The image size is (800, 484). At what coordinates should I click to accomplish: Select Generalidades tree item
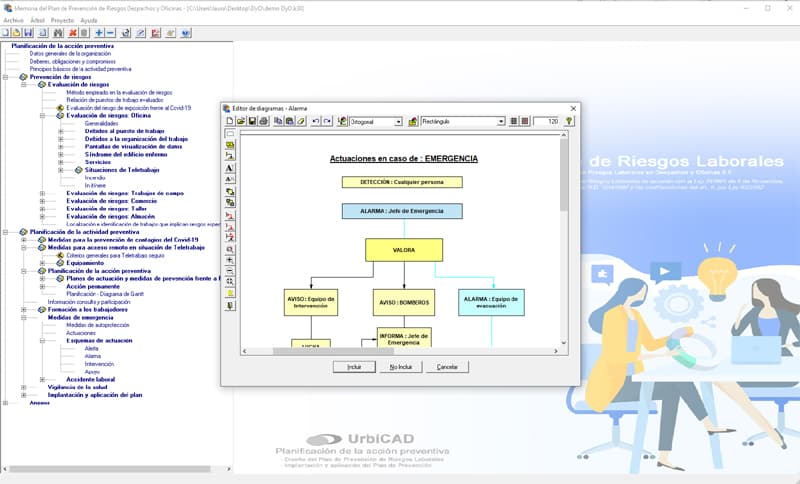pyautogui.click(x=101, y=123)
